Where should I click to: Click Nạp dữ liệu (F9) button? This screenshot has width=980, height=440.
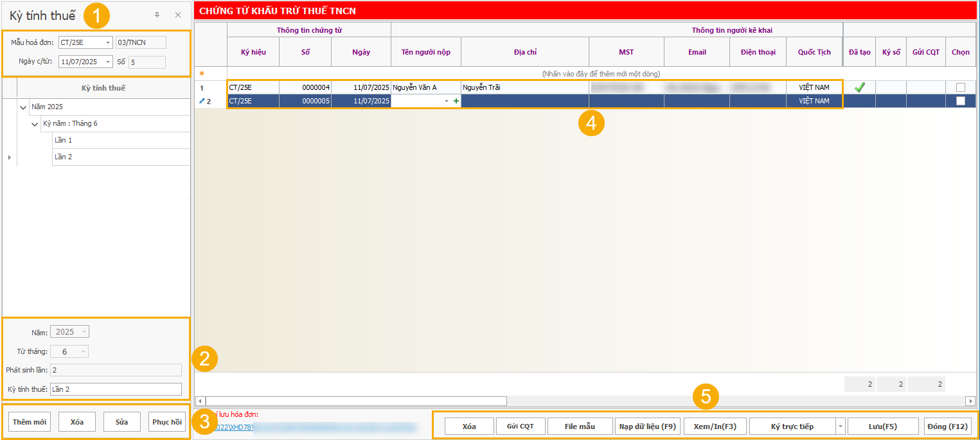point(648,427)
